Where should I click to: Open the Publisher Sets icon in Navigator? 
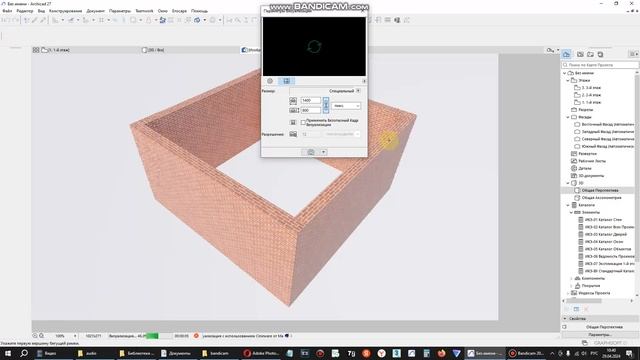coord(600,54)
